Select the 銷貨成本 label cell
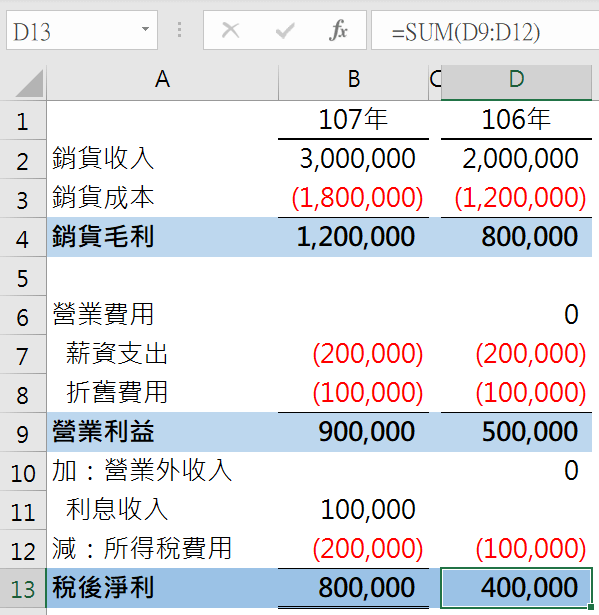This screenshot has height=615, width=599. coord(162,198)
